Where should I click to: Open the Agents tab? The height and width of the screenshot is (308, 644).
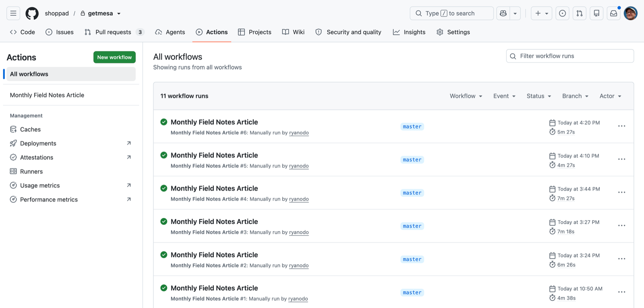(170, 32)
